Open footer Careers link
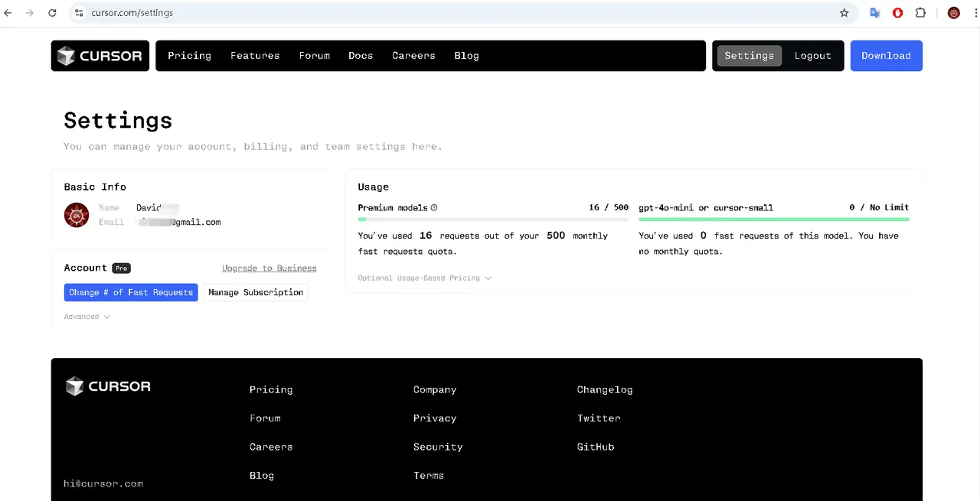 click(271, 447)
